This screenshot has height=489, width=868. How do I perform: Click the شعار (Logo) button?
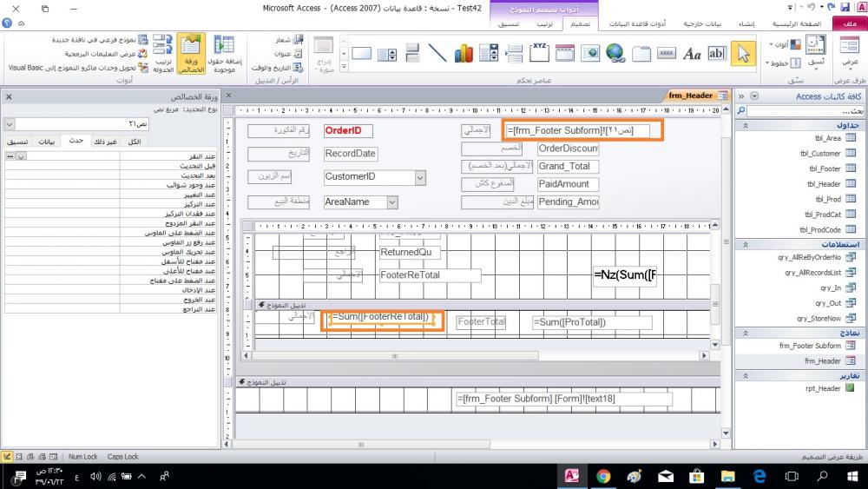[290, 40]
